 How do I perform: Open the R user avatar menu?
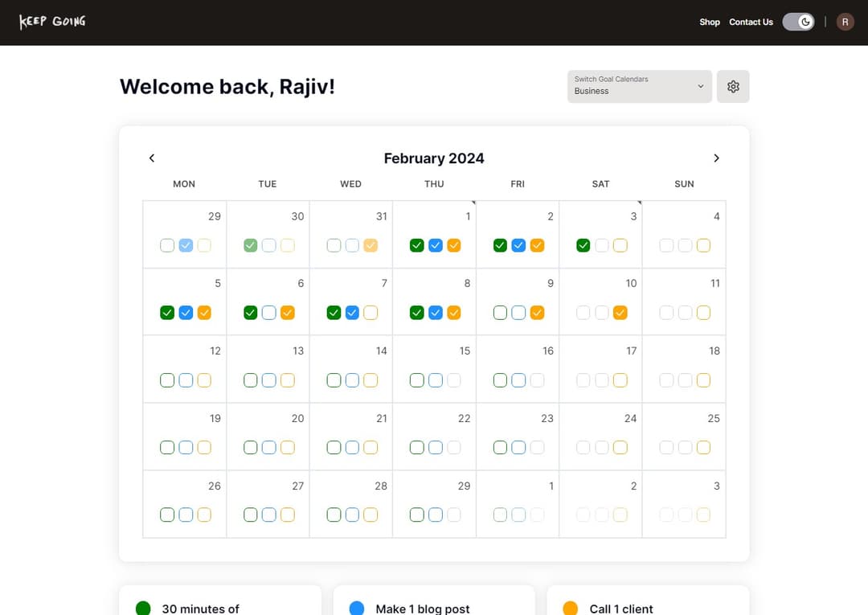845,22
